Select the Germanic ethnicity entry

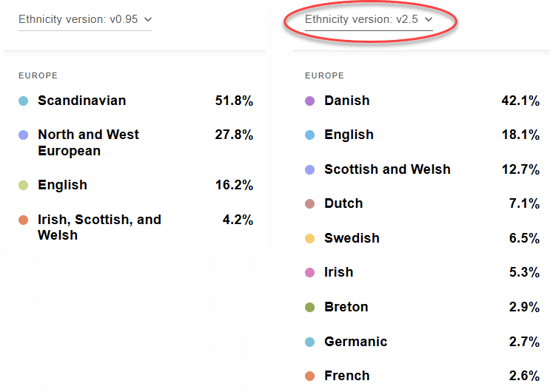(355, 342)
